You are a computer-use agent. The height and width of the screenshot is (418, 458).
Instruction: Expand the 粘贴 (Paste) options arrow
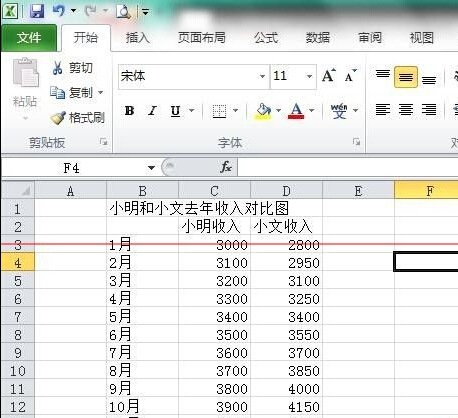pyautogui.click(x=25, y=118)
